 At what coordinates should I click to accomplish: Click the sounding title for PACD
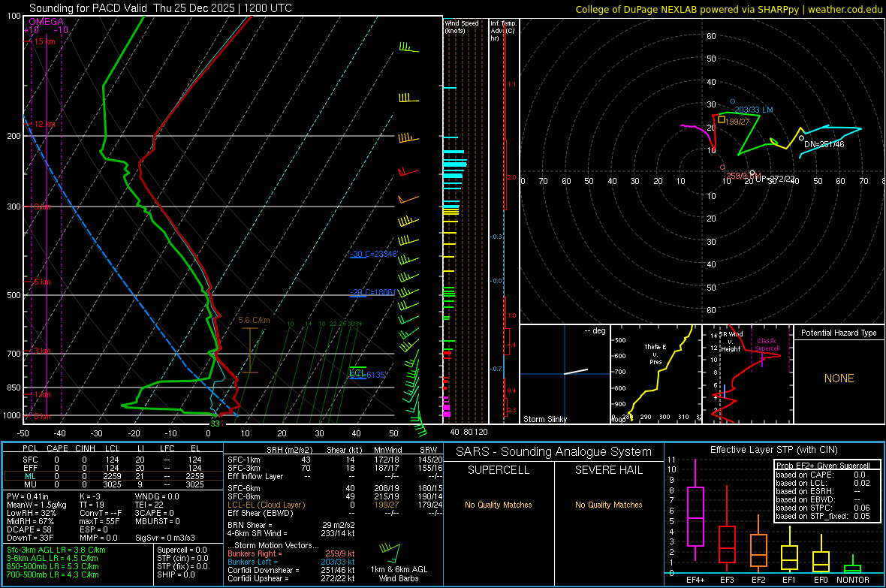(x=161, y=8)
